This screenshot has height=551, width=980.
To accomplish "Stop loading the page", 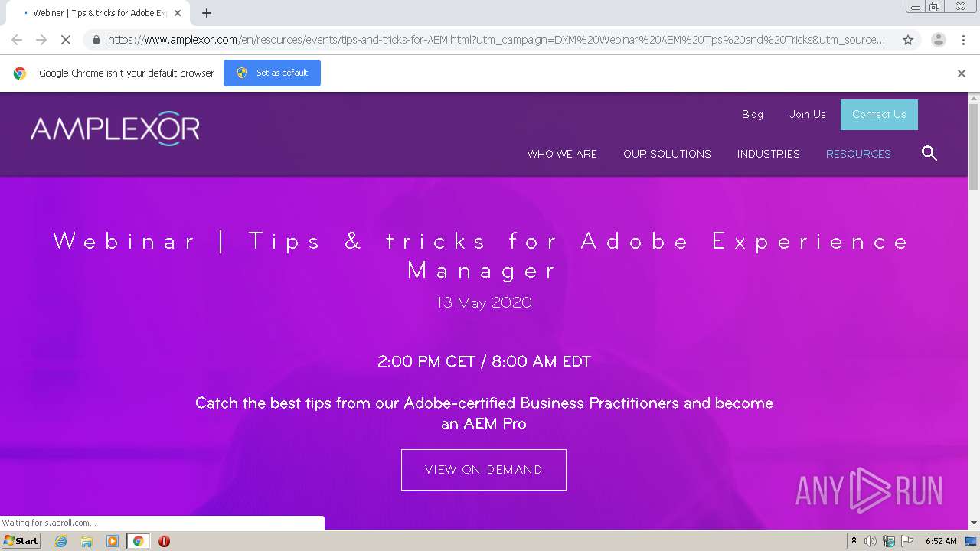I will tap(65, 40).
